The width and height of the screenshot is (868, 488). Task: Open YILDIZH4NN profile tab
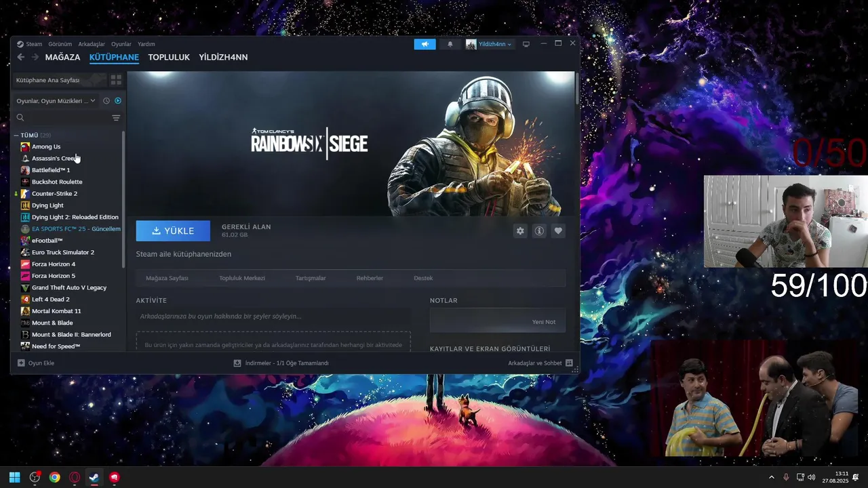pyautogui.click(x=223, y=58)
